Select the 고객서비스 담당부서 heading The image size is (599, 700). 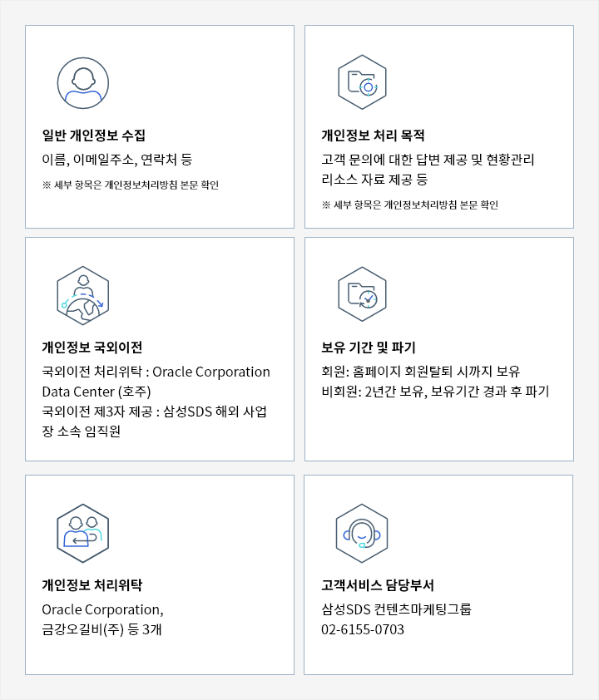[x=378, y=584]
